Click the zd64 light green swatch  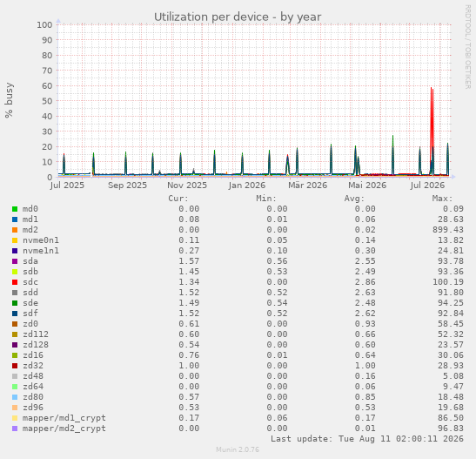pos(15,387)
